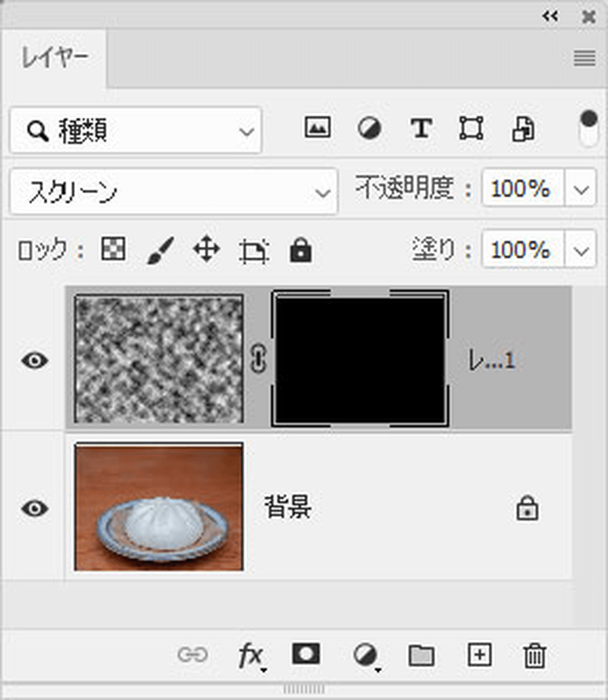
Task: Click the link layers icon
Action: [193, 655]
